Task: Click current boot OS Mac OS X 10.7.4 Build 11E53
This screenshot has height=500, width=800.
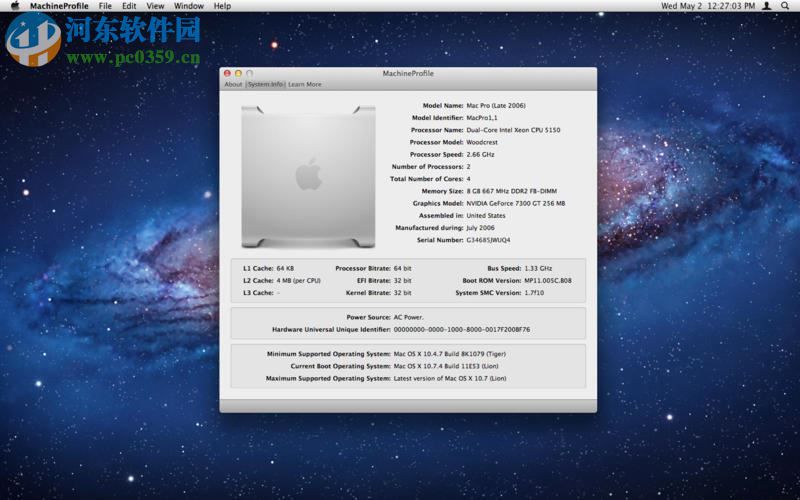Action: 446,366
